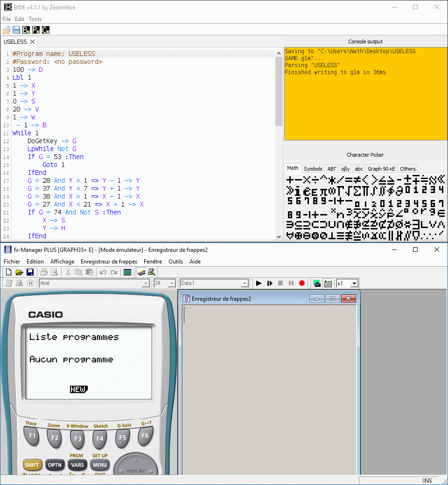This screenshot has width=448, height=485.
Task: Click the print preview icon in fx-Manager
Action: coord(55,272)
